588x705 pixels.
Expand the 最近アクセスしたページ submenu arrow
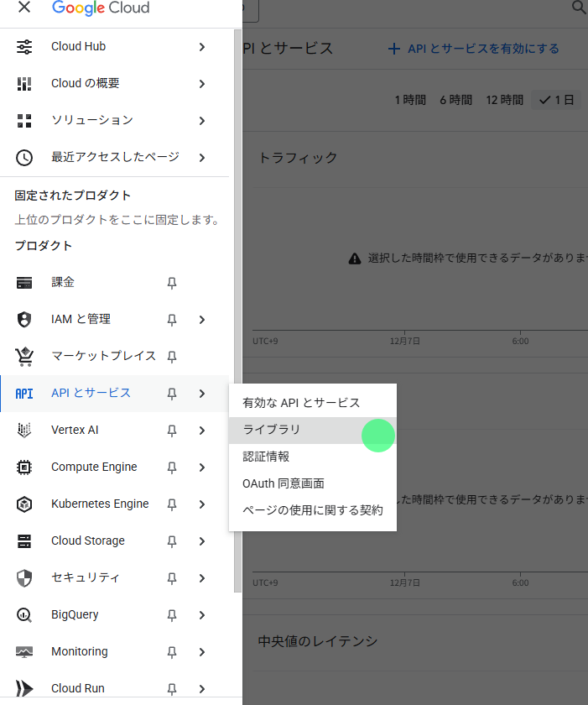(201, 158)
